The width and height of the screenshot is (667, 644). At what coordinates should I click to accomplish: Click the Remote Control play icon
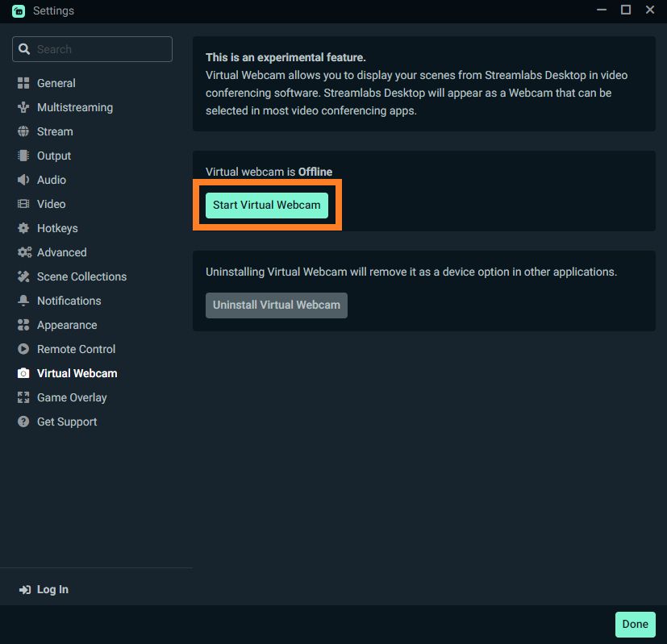23,349
